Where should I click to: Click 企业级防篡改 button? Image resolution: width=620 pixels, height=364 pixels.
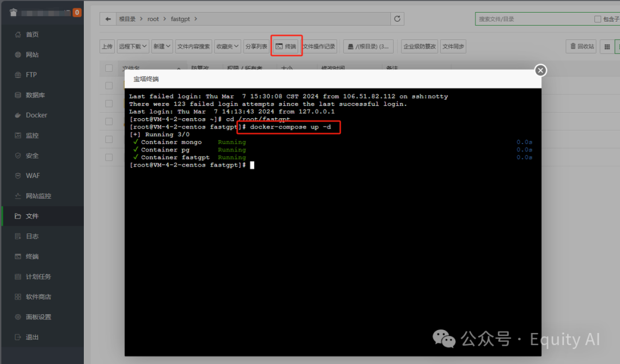coord(420,47)
